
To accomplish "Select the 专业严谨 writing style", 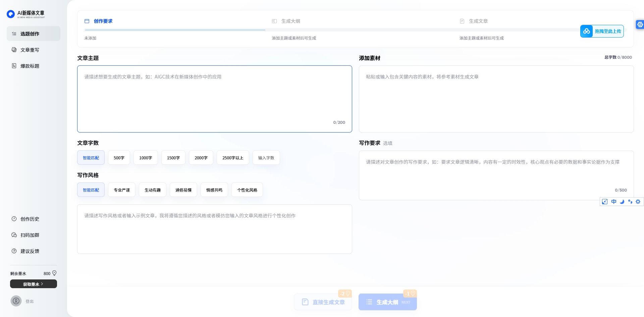I will [121, 190].
